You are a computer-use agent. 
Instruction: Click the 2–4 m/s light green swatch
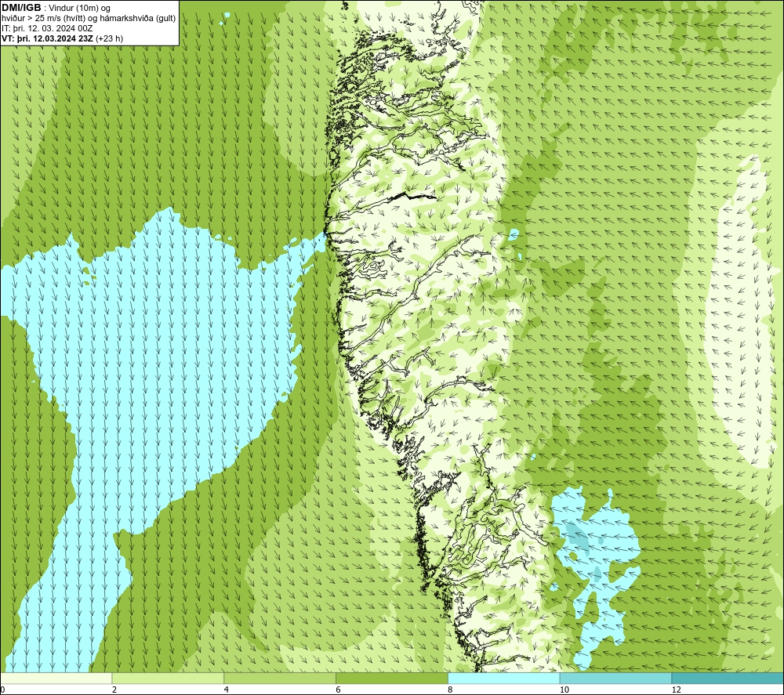[x=168, y=678]
